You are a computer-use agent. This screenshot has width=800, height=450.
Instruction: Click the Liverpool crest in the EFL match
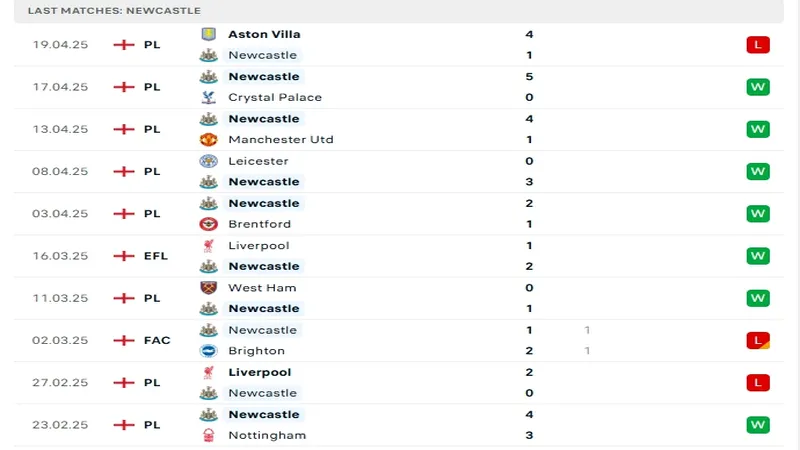coord(208,245)
